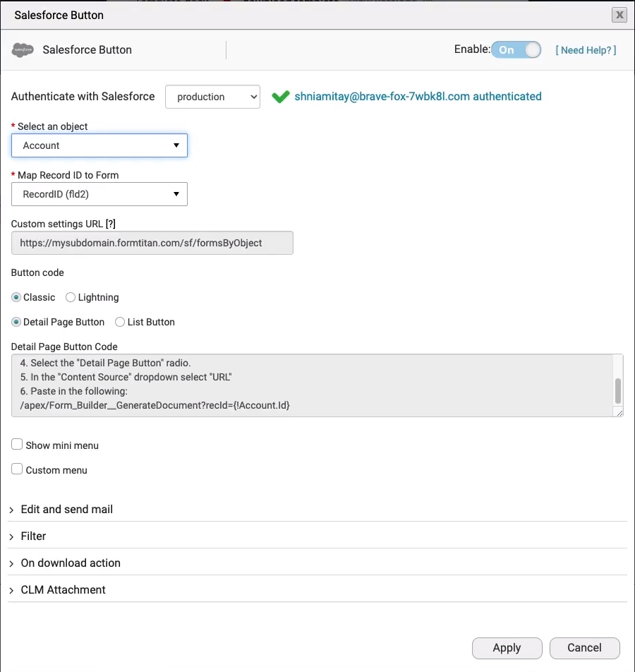
Task: Select the Lightning radio button
Action: pos(70,297)
